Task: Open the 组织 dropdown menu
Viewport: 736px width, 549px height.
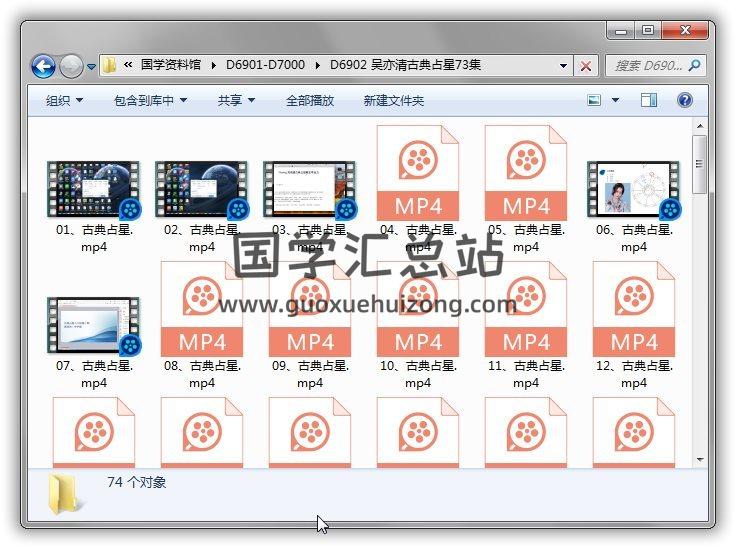Action: point(64,101)
